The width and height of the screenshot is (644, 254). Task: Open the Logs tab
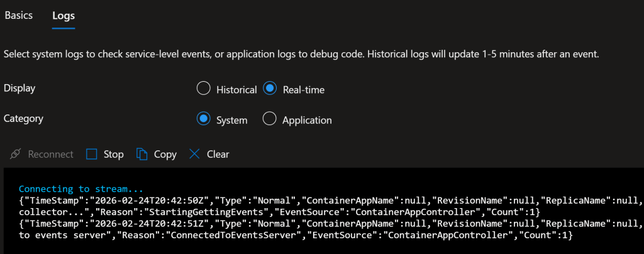64,15
